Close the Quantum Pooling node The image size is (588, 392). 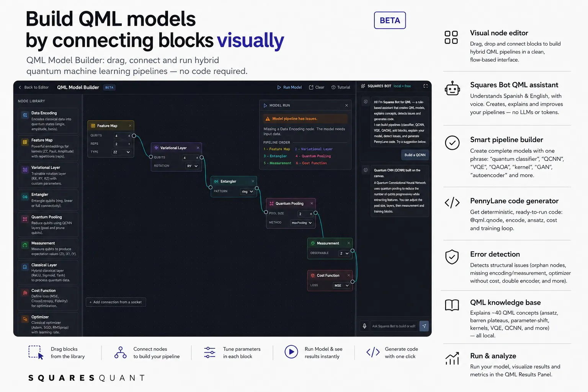coord(312,203)
